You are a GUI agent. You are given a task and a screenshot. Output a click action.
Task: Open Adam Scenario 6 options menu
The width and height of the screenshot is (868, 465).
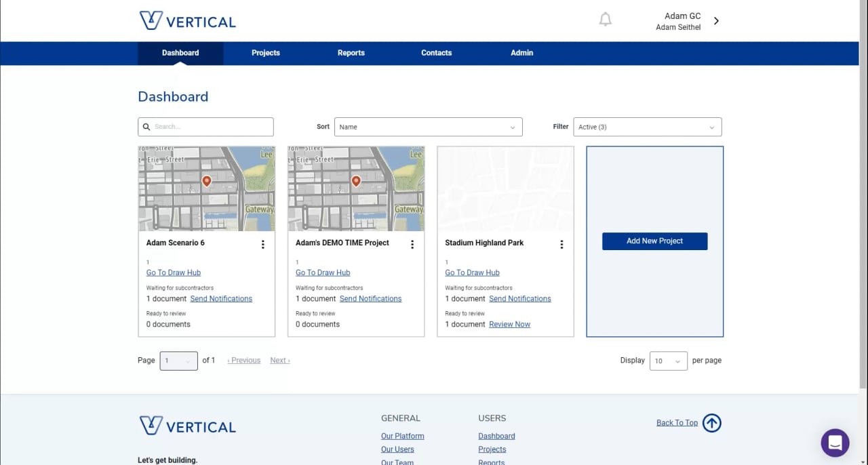(263, 245)
